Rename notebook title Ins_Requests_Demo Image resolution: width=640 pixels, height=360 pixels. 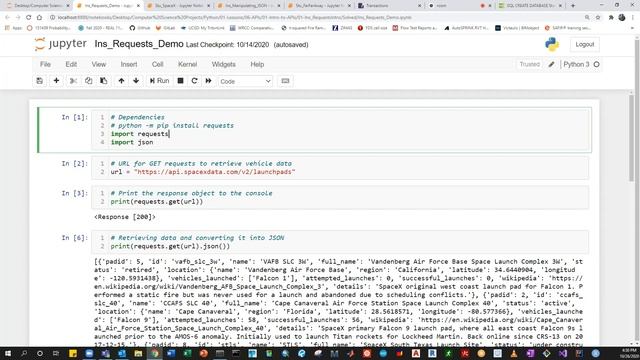click(x=139, y=44)
